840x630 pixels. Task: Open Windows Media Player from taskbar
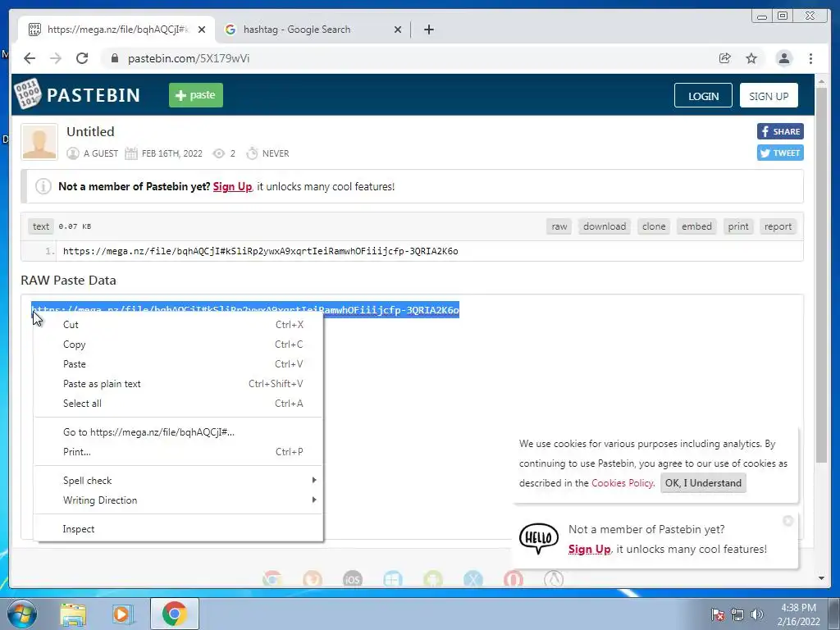tap(123, 614)
